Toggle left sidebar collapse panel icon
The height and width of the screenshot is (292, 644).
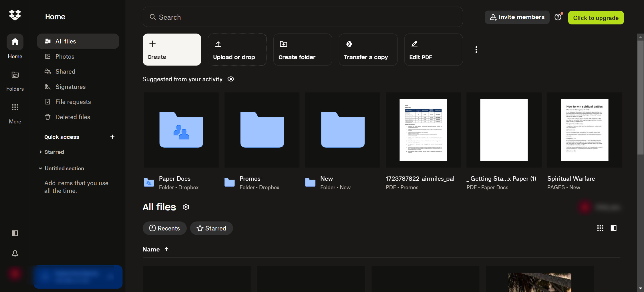pyautogui.click(x=15, y=233)
